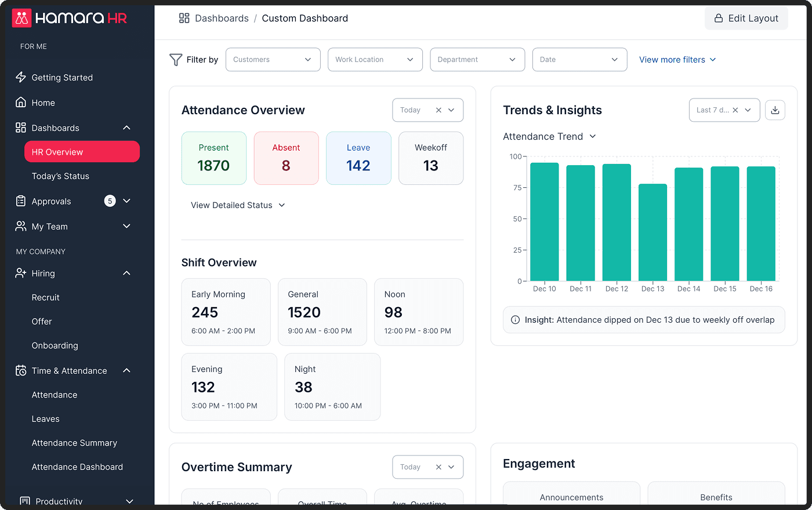
Task: Click the My Team people icon
Action: pyautogui.click(x=21, y=226)
